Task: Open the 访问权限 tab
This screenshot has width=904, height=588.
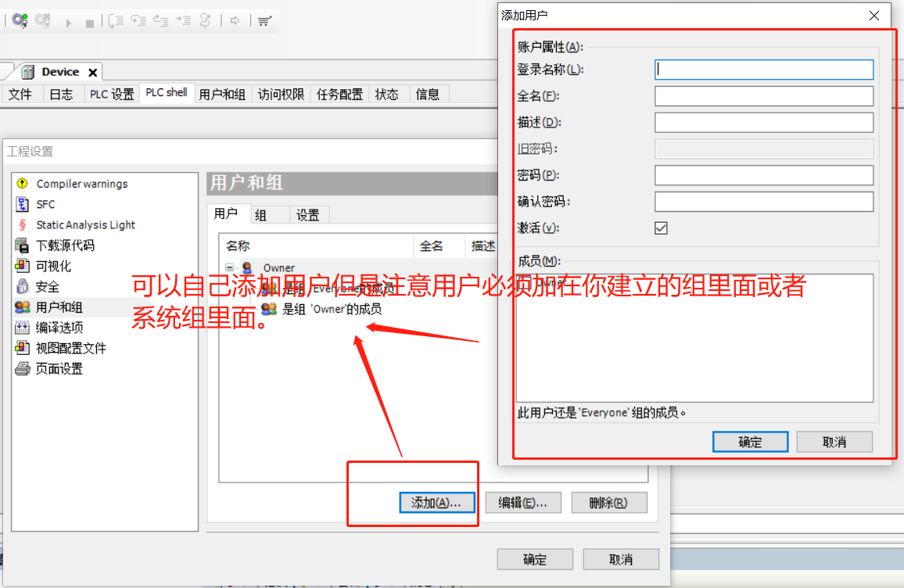Action: pyautogui.click(x=281, y=94)
